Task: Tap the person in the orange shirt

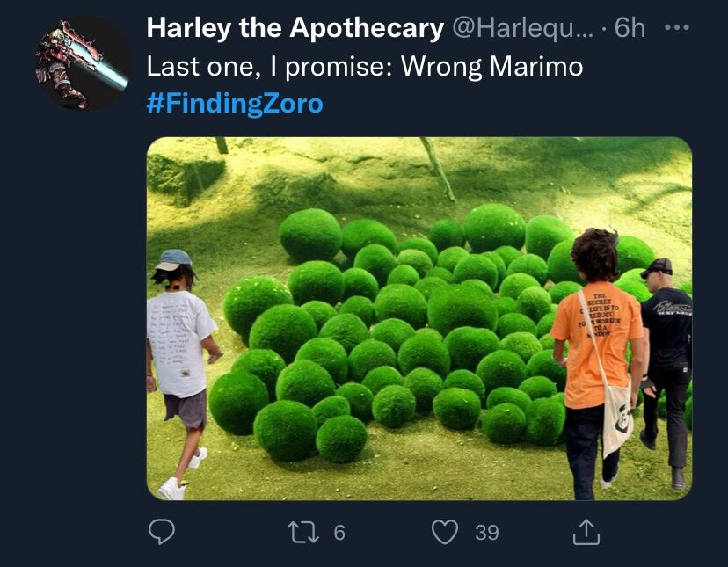Action: 598,363
